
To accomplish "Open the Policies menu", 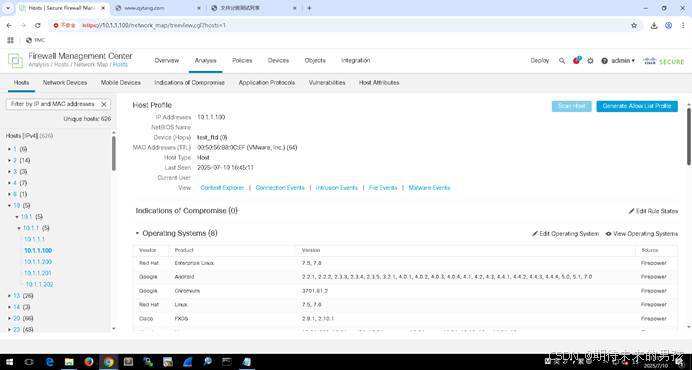I will point(242,60).
